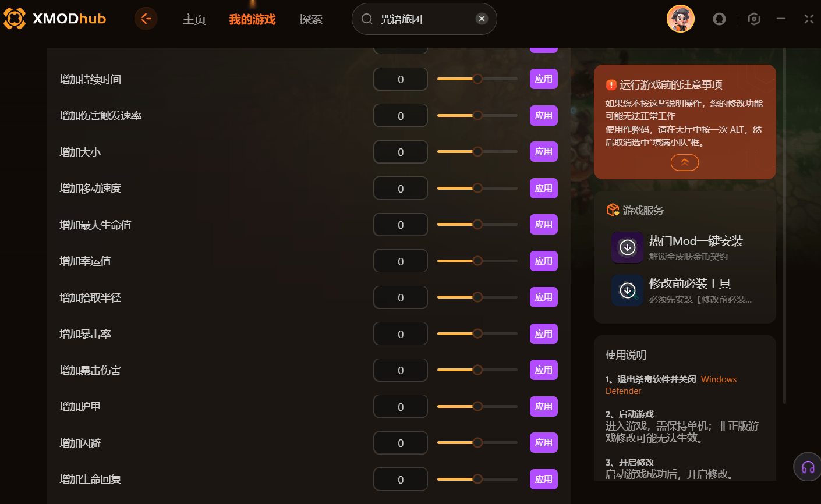The width and height of the screenshot is (821, 504).
Task: Open headset customer support icon
Action: coord(808,467)
